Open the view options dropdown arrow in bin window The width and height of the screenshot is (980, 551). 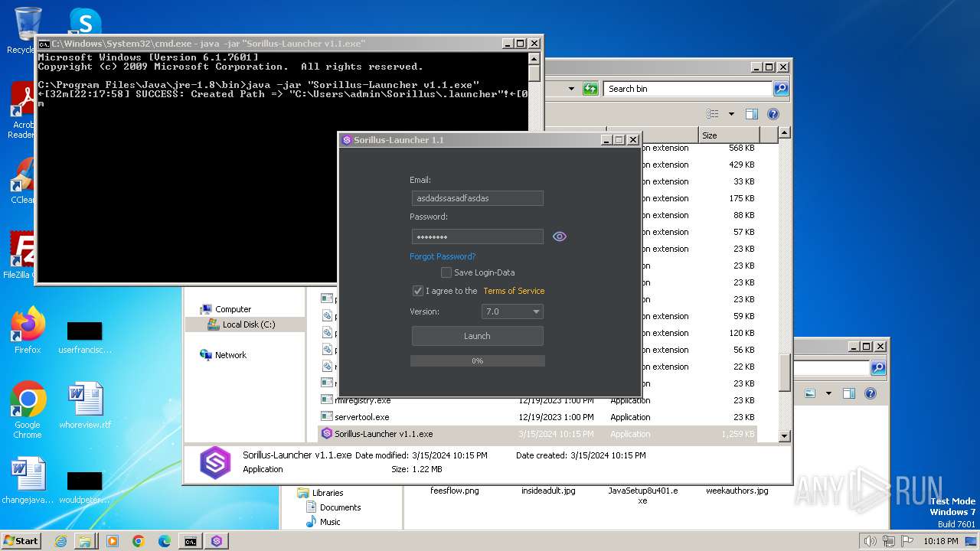731,114
